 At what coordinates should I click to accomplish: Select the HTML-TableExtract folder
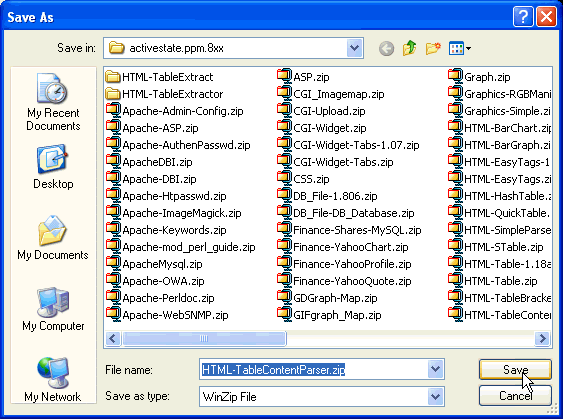click(159, 77)
